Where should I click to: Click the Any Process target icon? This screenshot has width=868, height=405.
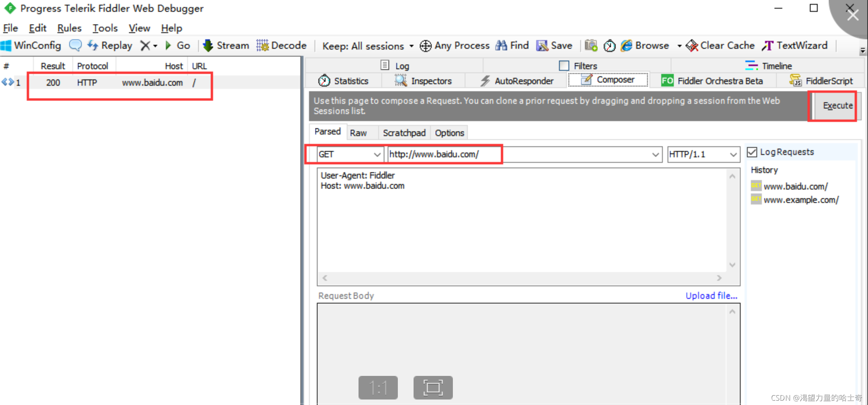click(425, 46)
